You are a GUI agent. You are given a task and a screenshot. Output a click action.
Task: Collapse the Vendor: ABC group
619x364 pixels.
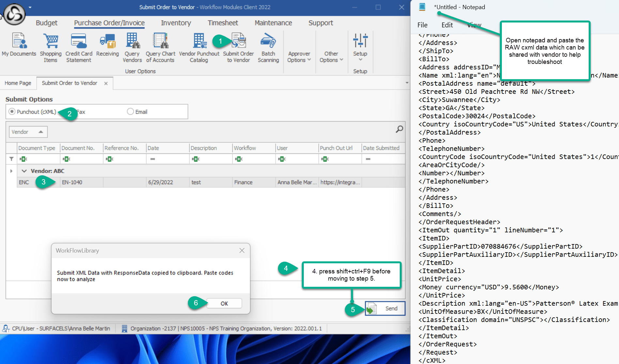pyautogui.click(x=24, y=171)
